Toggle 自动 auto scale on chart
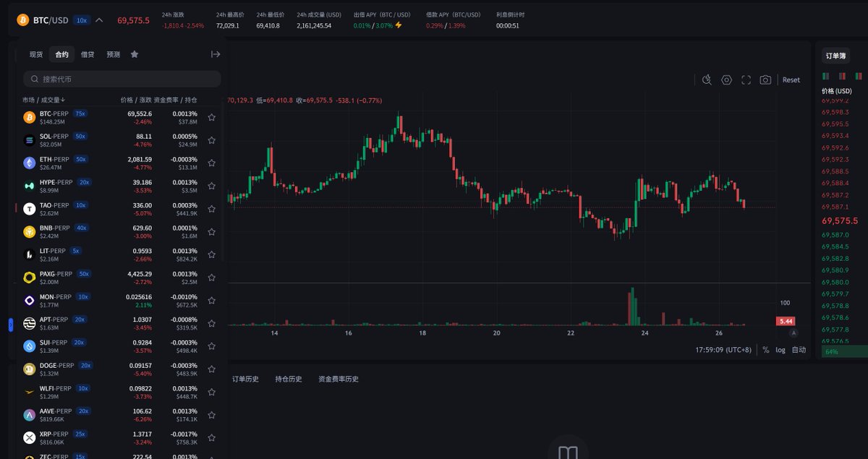The image size is (868, 459). click(x=799, y=350)
